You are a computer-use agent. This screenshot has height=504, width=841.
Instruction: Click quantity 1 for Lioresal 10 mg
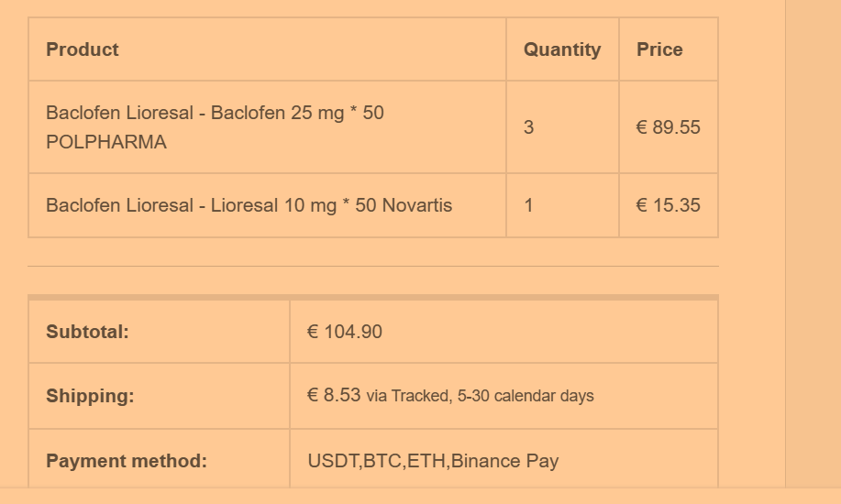point(528,205)
